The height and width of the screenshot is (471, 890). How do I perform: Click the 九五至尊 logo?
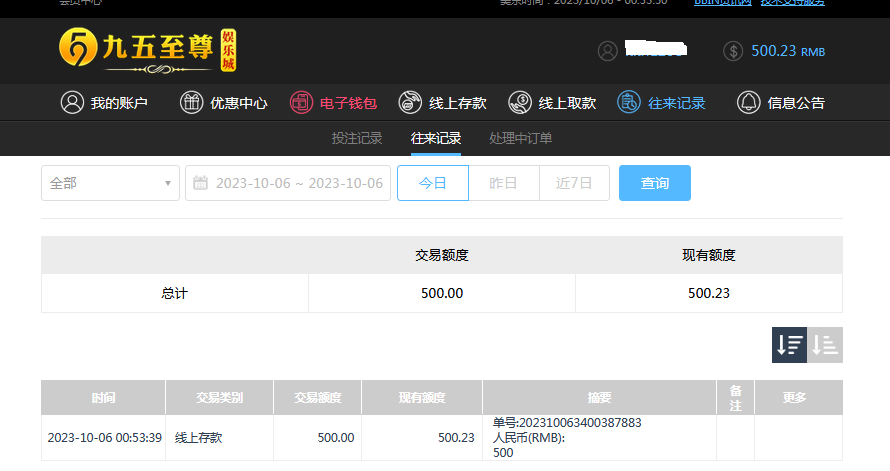(x=148, y=51)
